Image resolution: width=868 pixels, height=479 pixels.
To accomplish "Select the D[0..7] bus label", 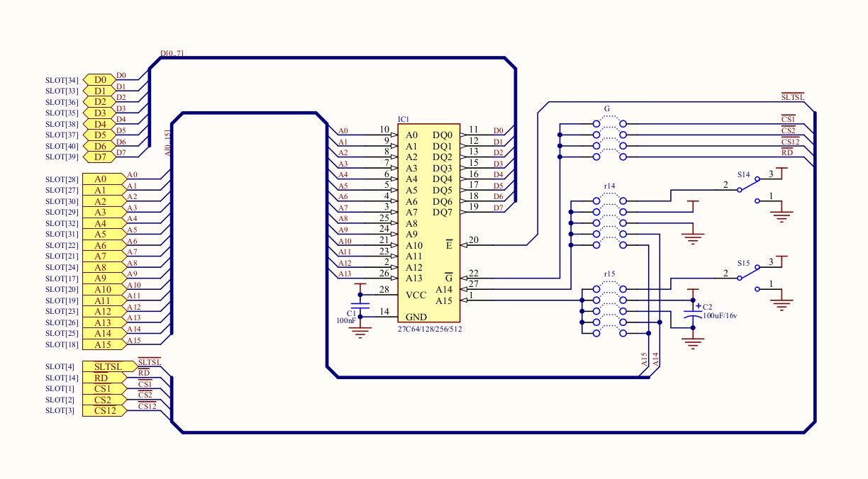I will point(172,53).
